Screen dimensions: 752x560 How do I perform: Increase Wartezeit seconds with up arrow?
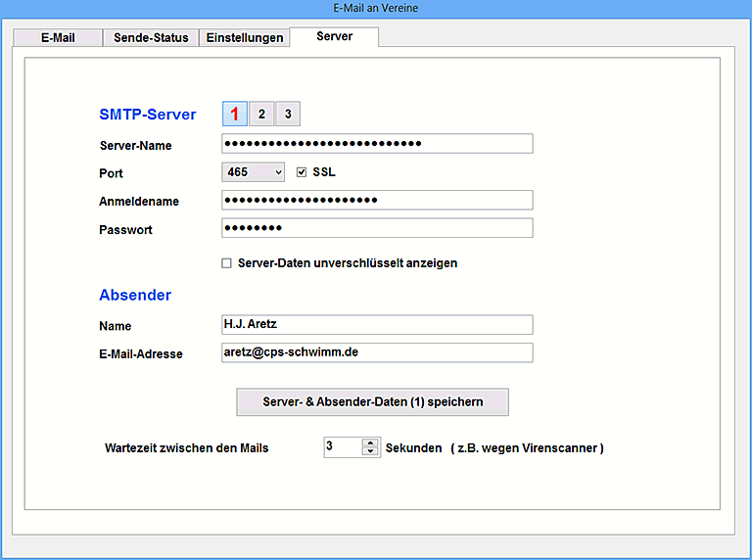coord(370,443)
